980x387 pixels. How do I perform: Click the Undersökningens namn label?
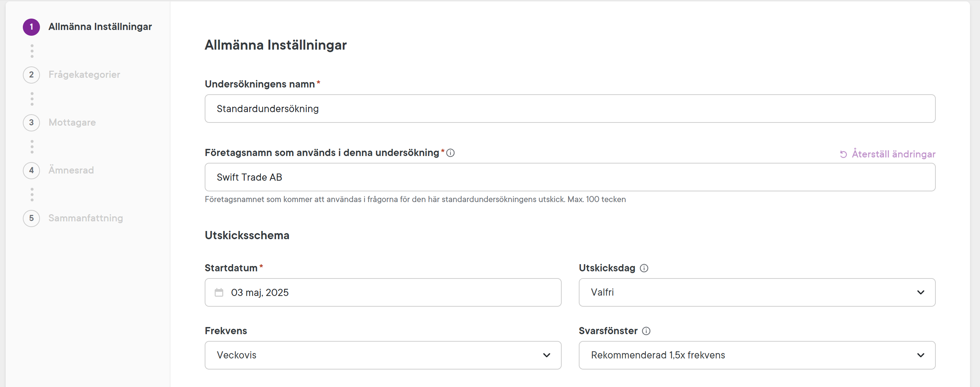(260, 84)
